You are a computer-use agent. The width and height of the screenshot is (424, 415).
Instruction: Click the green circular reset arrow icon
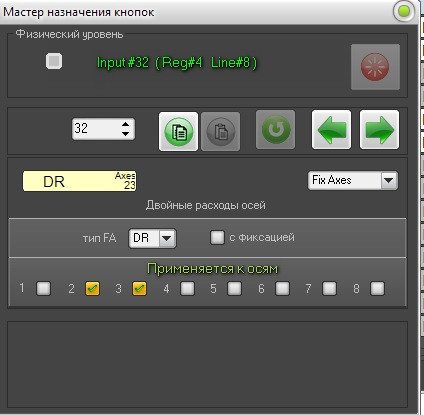click(x=275, y=130)
